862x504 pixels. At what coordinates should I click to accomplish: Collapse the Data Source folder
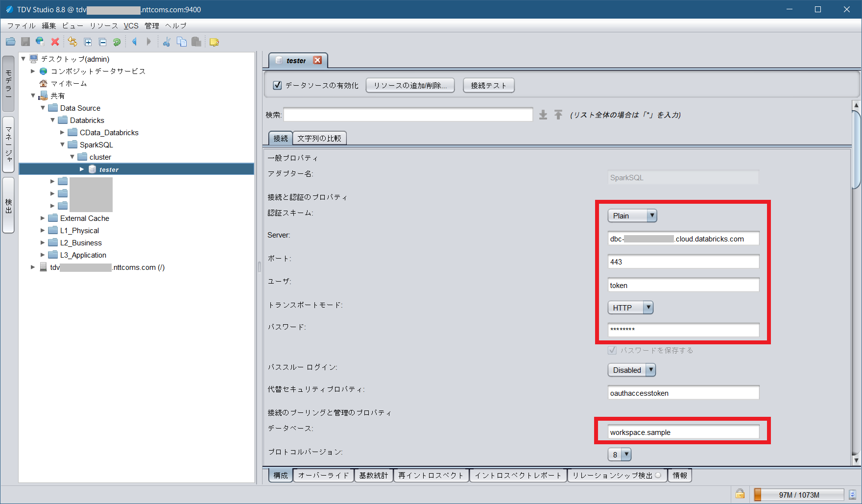pyautogui.click(x=43, y=108)
